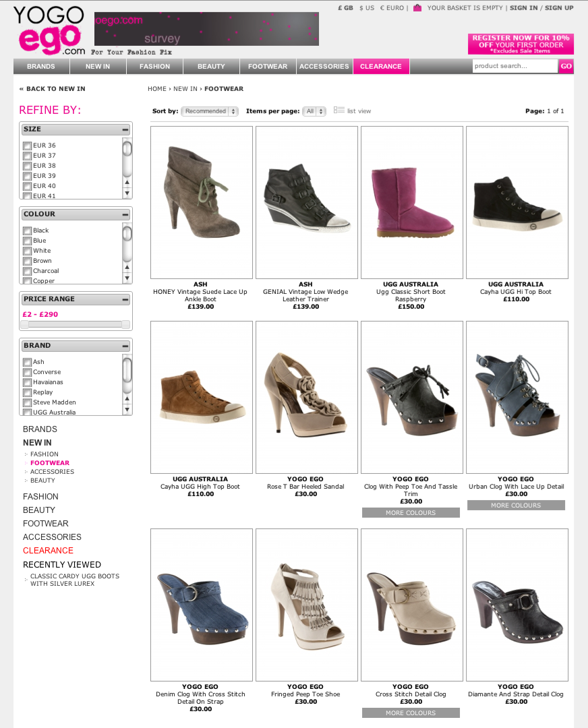Click the price range slider right handle
This screenshot has width=588, height=728.
125,324
